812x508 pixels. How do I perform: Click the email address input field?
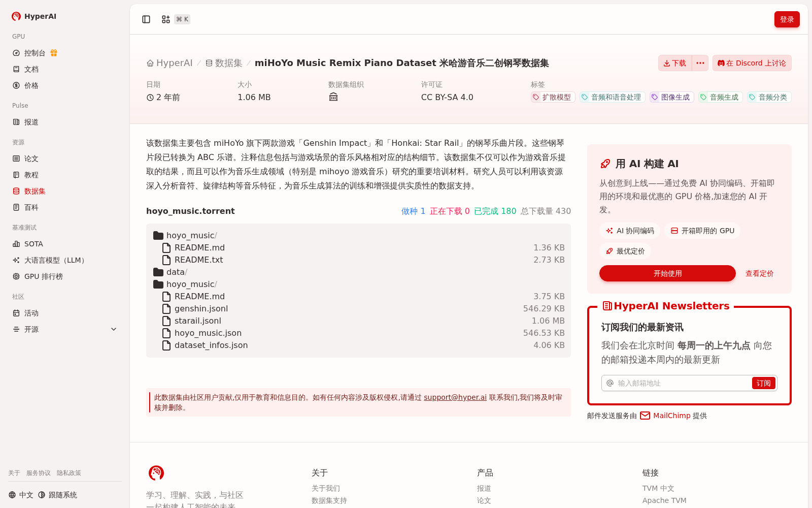point(683,383)
